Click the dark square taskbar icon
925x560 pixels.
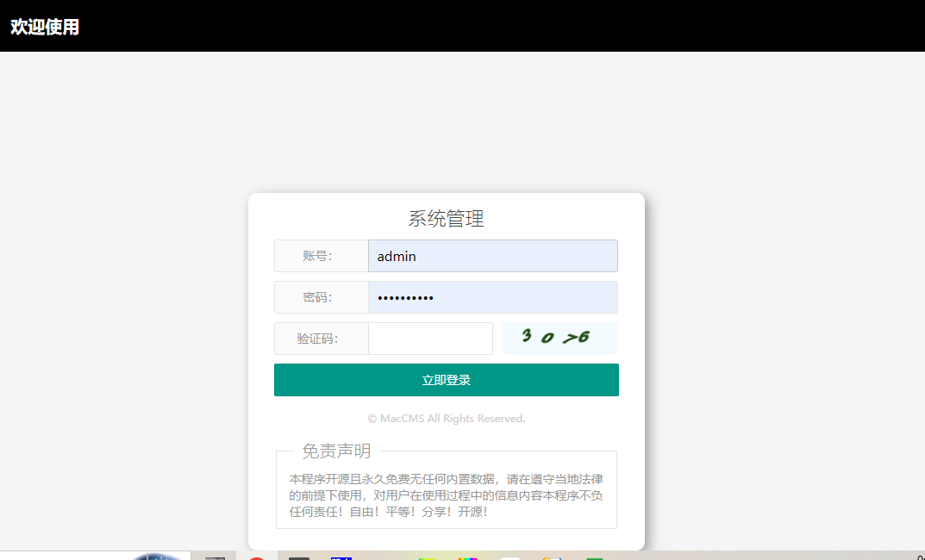pyautogui.click(x=298, y=557)
